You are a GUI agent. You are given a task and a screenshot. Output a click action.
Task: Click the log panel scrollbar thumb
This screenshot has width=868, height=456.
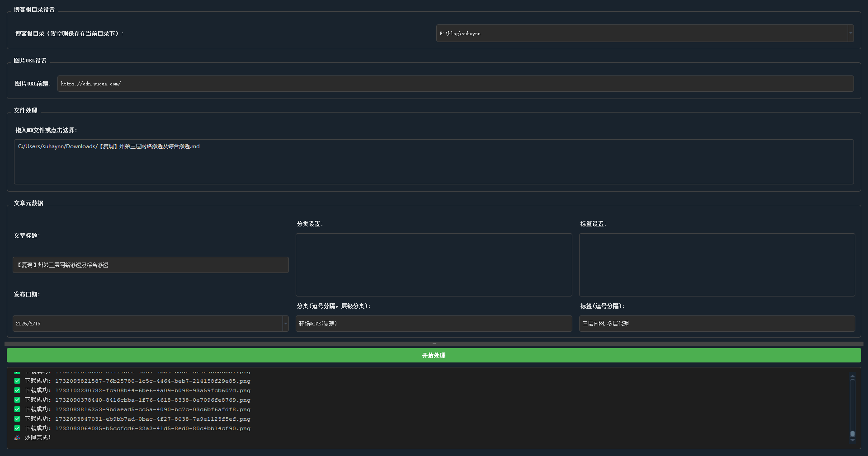coord(852,433)
